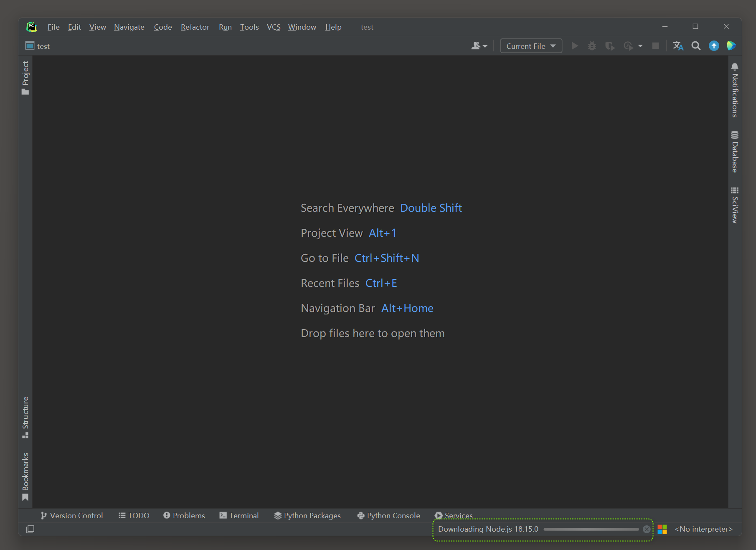Maximize the PyCharm window

click(x=695, y=26)
